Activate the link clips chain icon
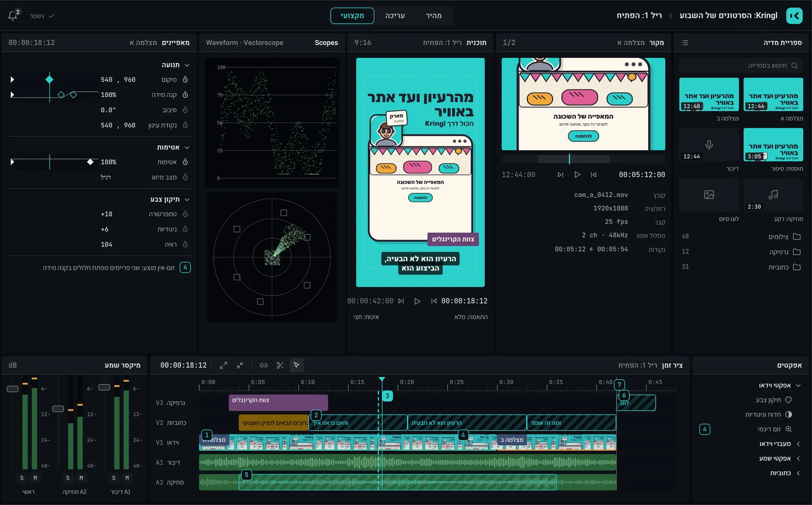The image size is (812, 505). pyautogui.click(x=264, y=365)
